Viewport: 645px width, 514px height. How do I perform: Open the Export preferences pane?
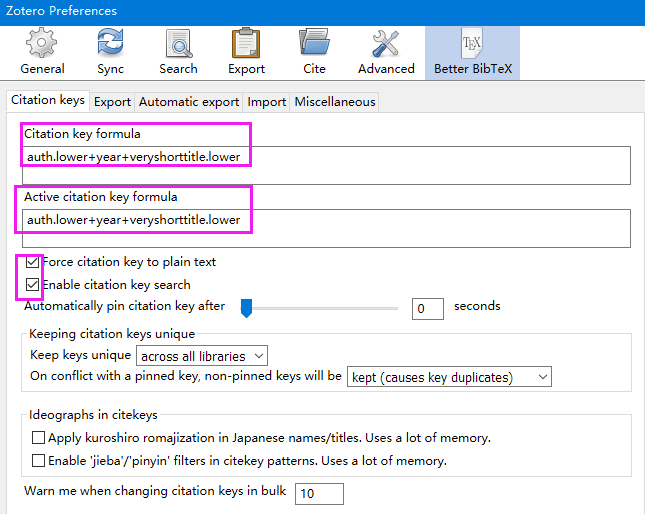pyautogui.click(x=246, y=52)
